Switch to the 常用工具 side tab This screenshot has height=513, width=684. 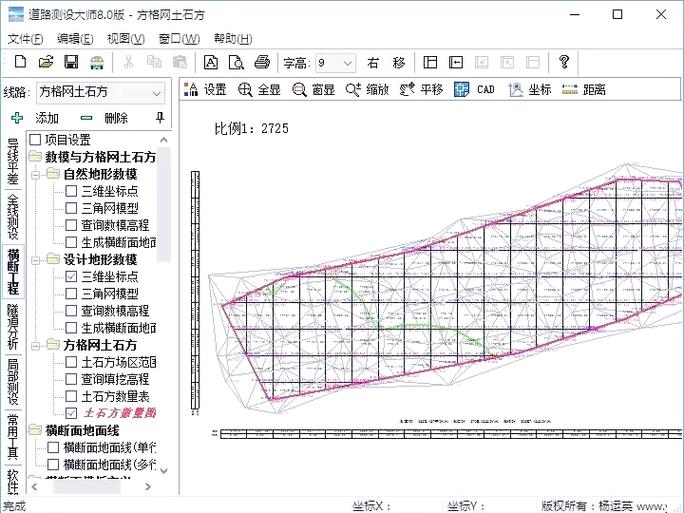coord(13,437)
